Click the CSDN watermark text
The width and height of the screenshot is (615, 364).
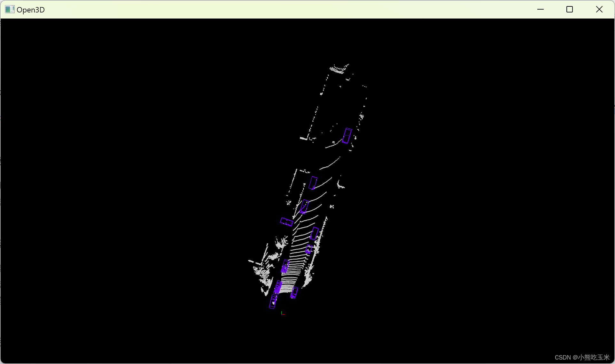tap(582, 357)
